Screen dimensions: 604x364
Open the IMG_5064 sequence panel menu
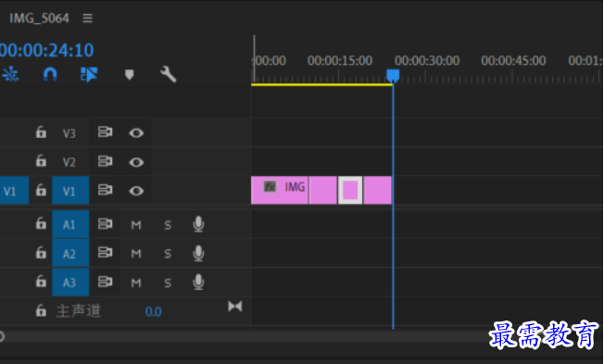tap(87, 19)
